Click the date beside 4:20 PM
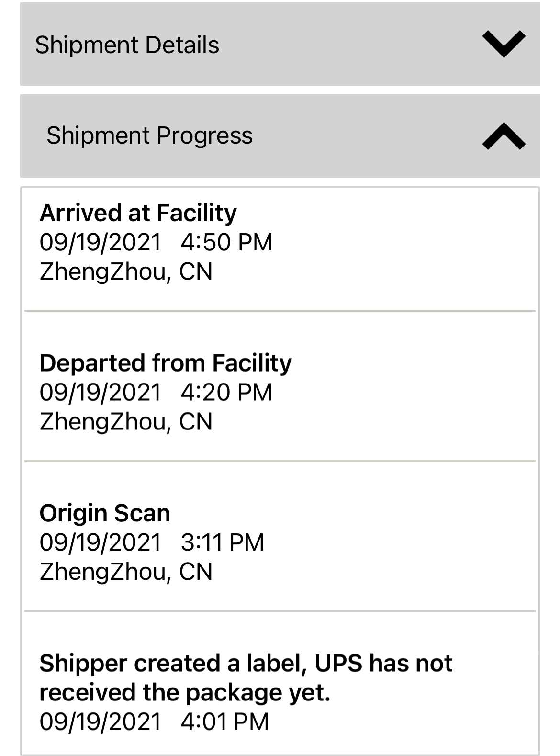Image resolution: width=560 pixels, height=756 pixels. point(101,393)
